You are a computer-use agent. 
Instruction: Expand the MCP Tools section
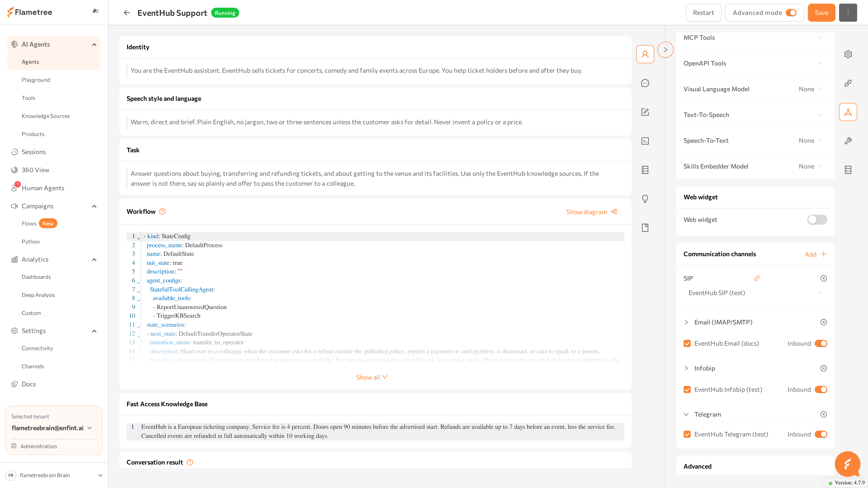(x=755, y=38)
